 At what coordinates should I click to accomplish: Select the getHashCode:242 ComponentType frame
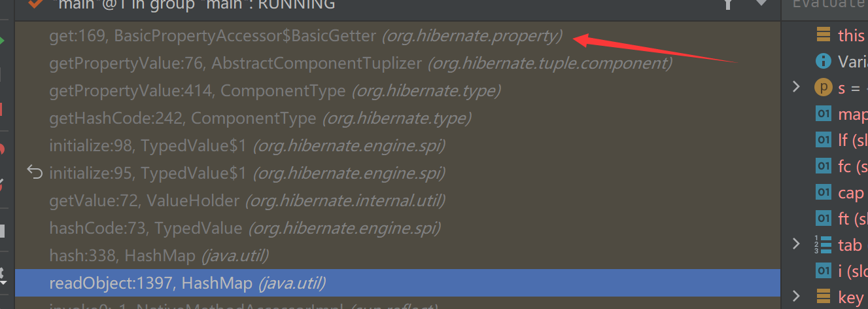pos(398,118)
